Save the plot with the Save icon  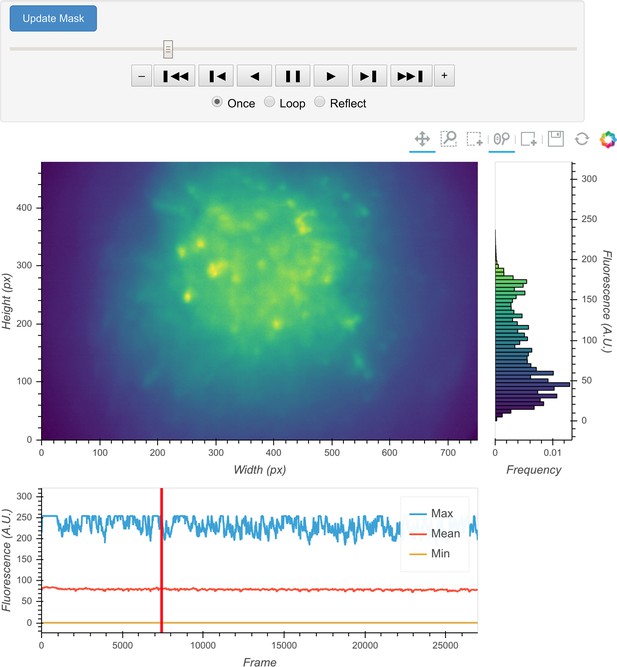tap(556, 139)
